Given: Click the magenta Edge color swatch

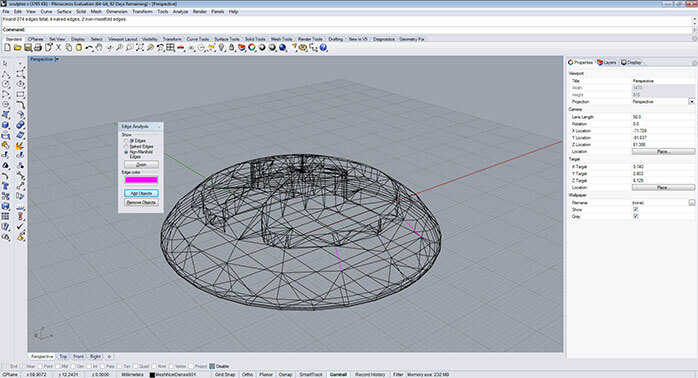Looking at the screenshot, I should coord(141,180).
